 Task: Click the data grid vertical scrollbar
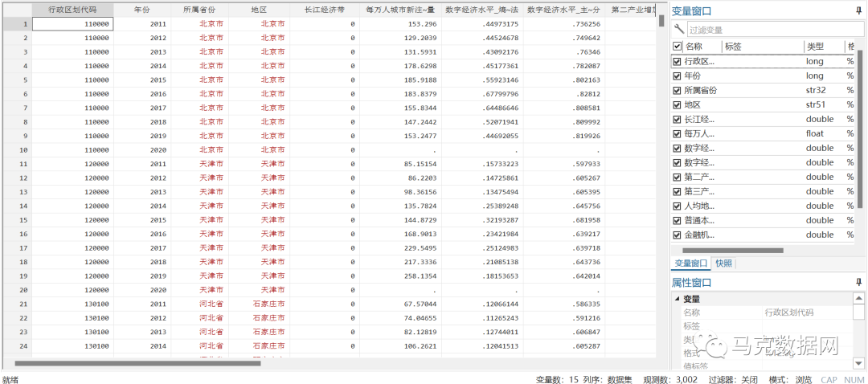(x=661, y=20)
